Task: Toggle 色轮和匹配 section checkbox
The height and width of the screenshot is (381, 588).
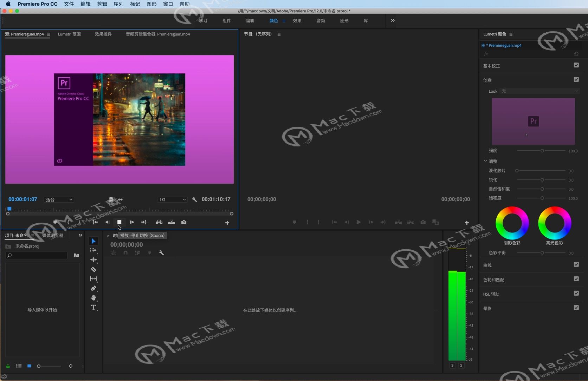Action: [x=576, y=279]
